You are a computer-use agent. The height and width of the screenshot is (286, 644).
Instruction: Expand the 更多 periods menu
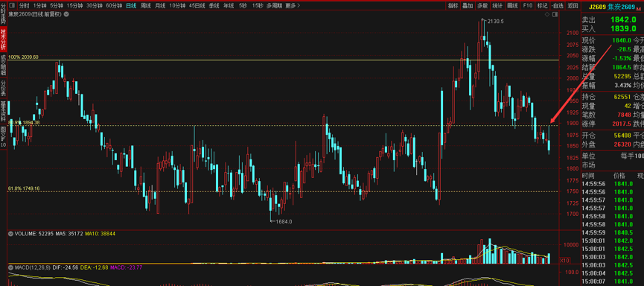click(x=293, y=6)
